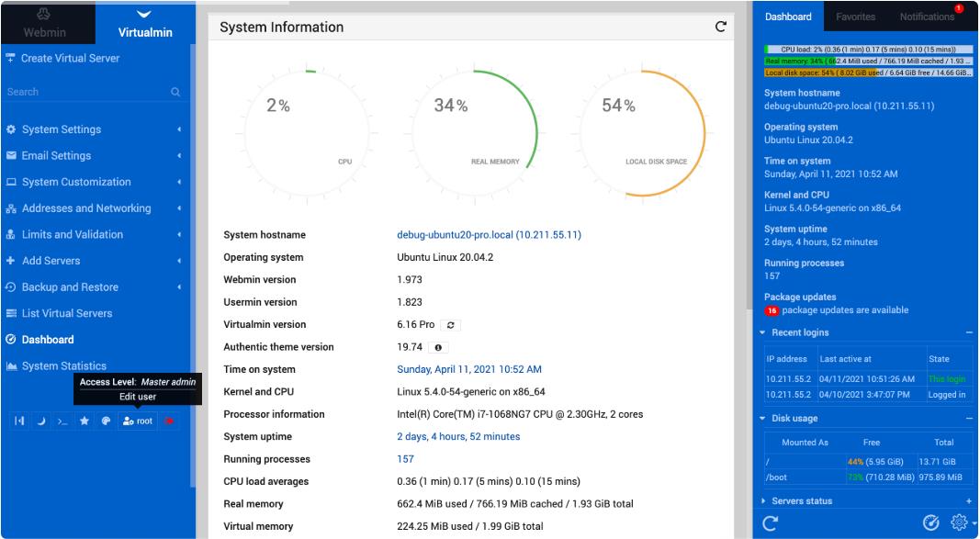Viewport: 980px width, 539px height.
Task: Click the Create Virtual Server link
Action: 70,58
